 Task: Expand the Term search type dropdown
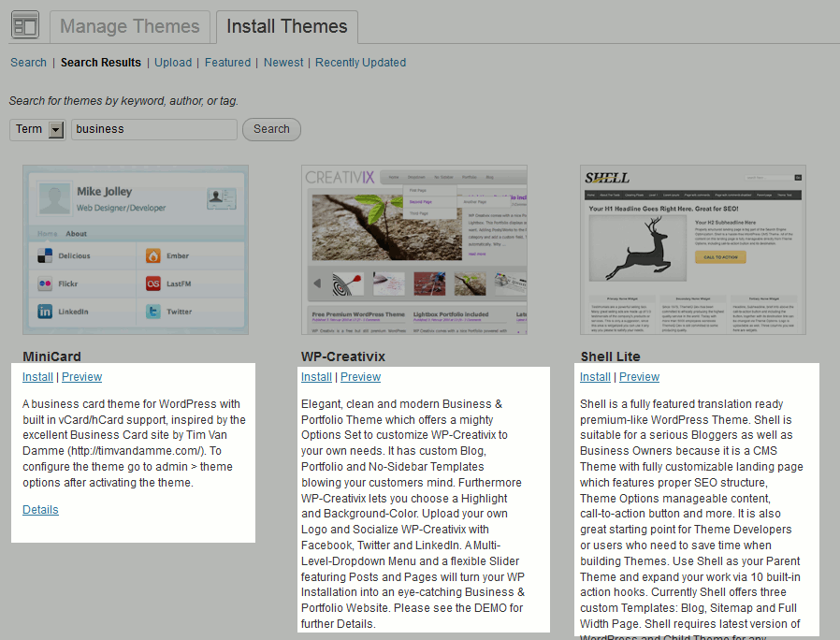pos(55,129)
